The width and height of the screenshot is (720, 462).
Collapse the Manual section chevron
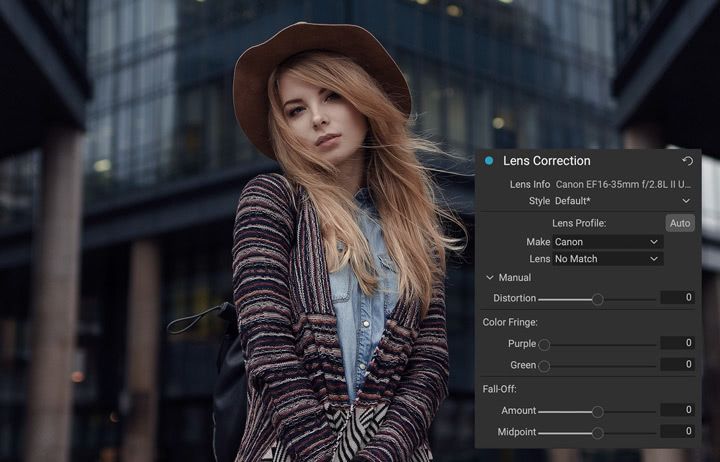point(489,277)
